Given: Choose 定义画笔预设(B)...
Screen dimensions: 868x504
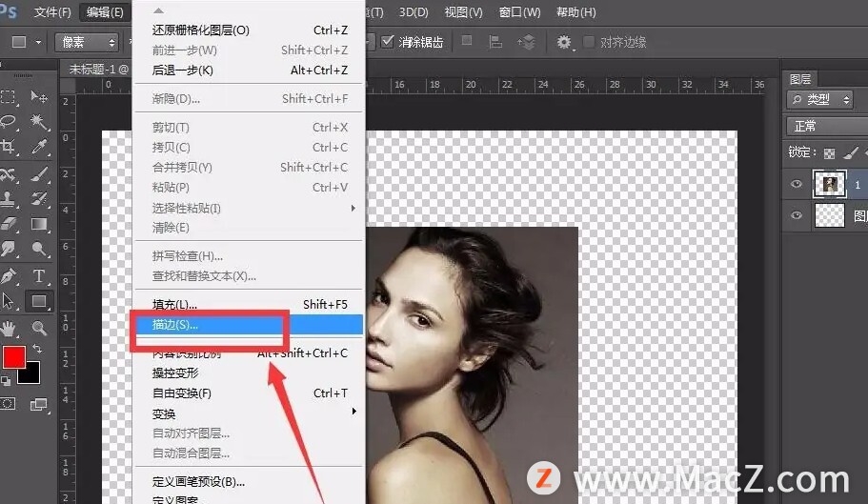Looking at the screenshot, I should point(249,482).
